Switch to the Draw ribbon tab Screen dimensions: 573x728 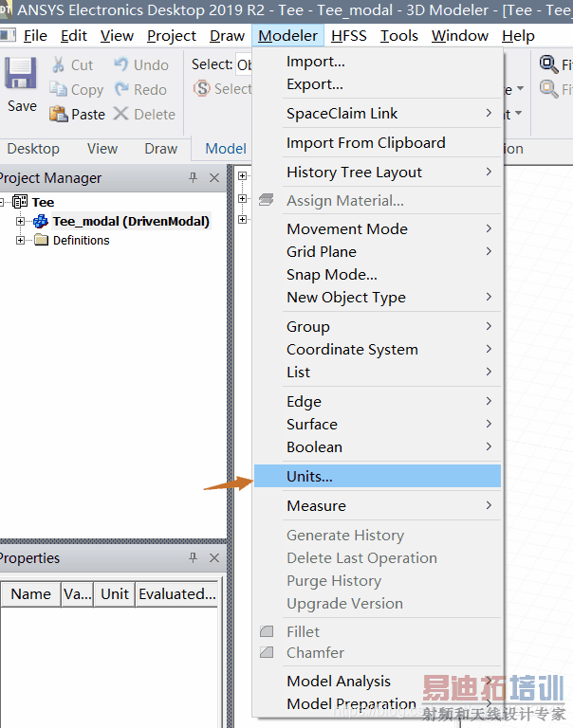pos(160,149)
